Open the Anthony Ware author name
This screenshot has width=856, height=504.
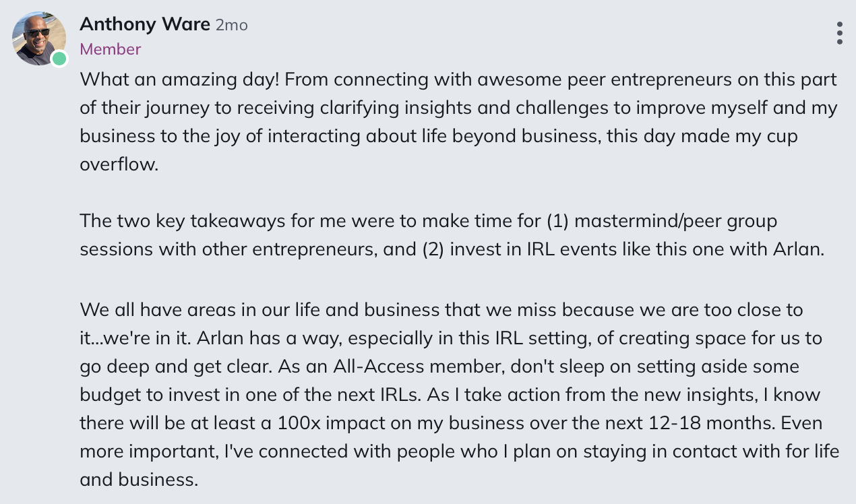click(x=145, y=24)
